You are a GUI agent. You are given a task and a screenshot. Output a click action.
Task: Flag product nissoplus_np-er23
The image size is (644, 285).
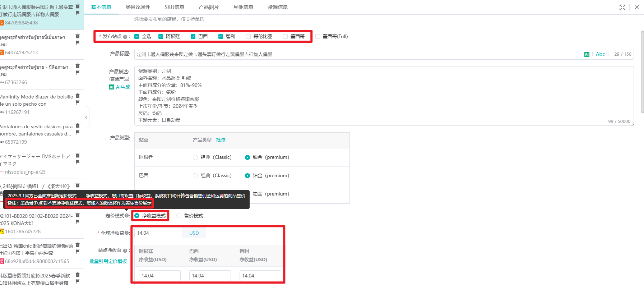[x=78, y=162]
